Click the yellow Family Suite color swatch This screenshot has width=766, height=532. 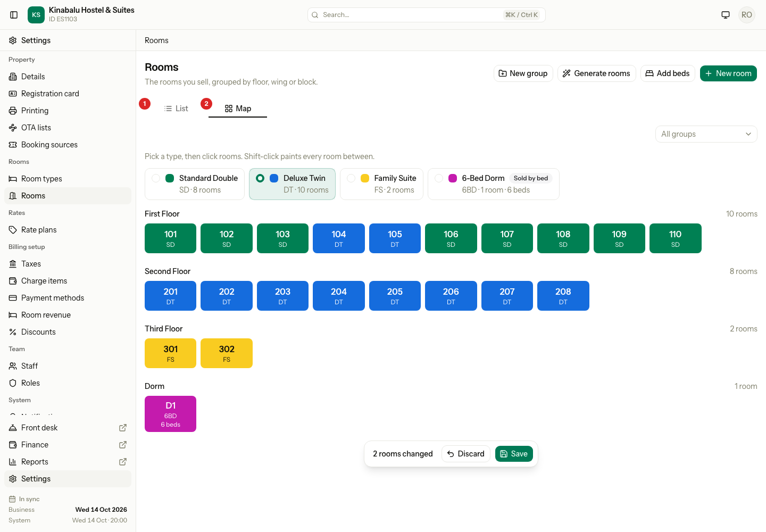point(365,178)
